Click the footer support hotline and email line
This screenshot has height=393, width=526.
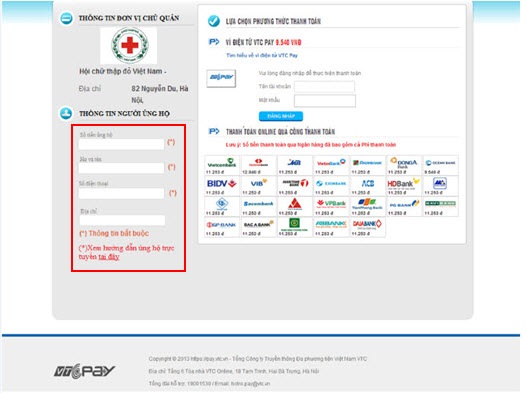tap(209, 383)
